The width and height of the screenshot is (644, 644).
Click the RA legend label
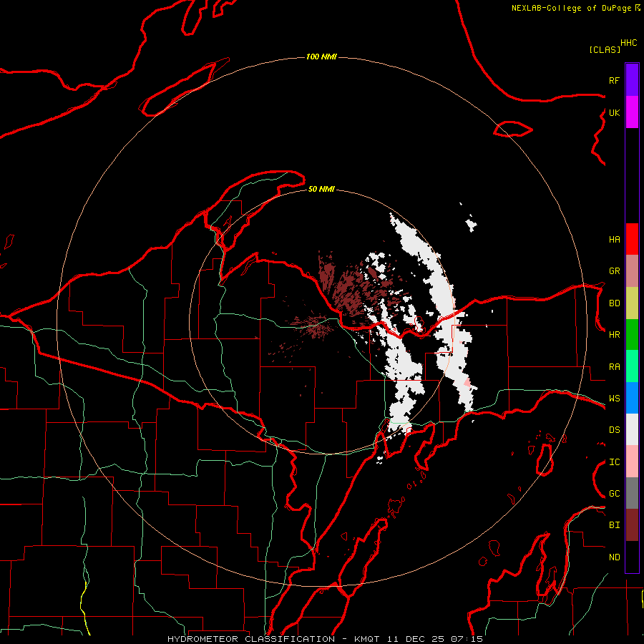(614, 367)
